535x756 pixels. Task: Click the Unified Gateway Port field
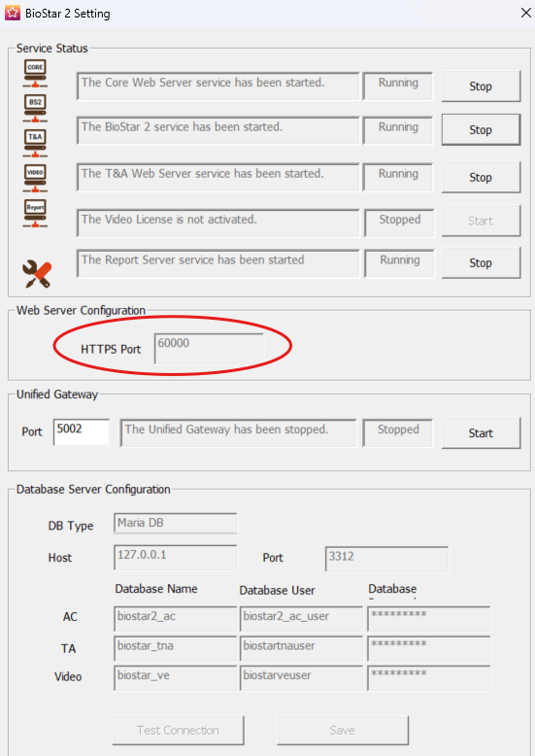[x=82, y=432]
